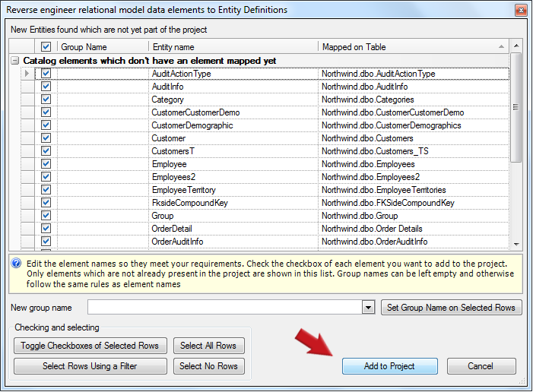Uncheck the OrderAuditInfo row checkbox

46,241
